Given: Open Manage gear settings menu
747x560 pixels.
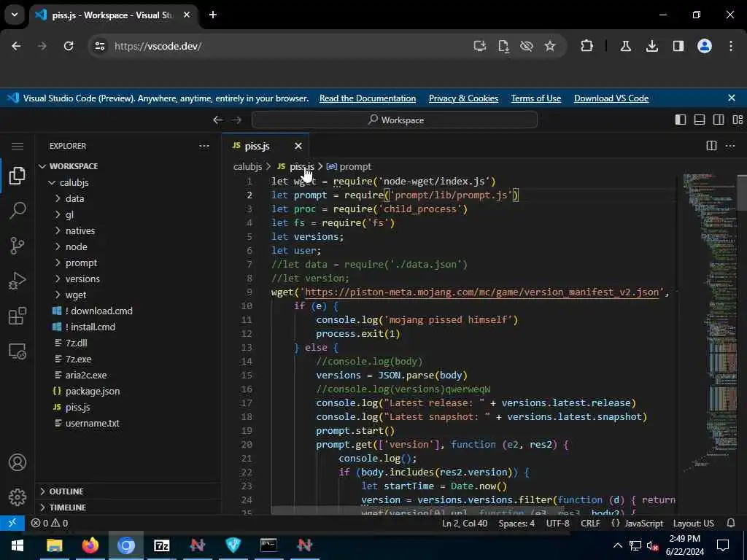Looking at the screenshot, I should tap(18, 497).
